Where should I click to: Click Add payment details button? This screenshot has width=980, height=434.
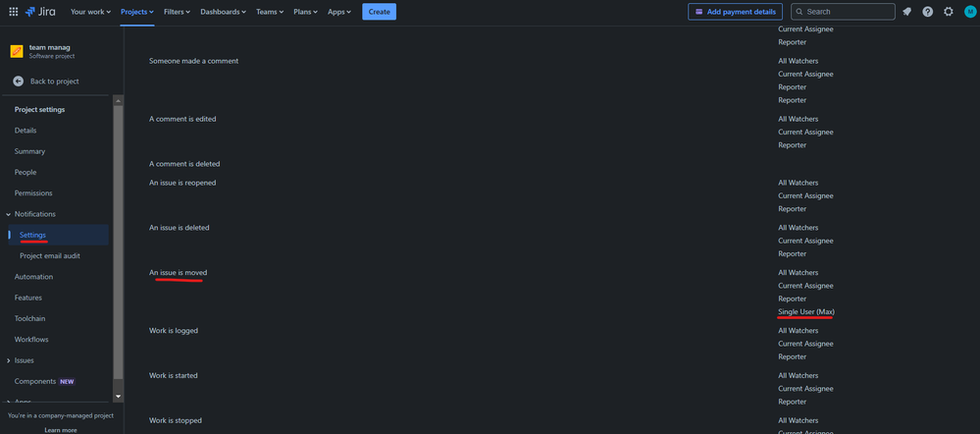735,11
